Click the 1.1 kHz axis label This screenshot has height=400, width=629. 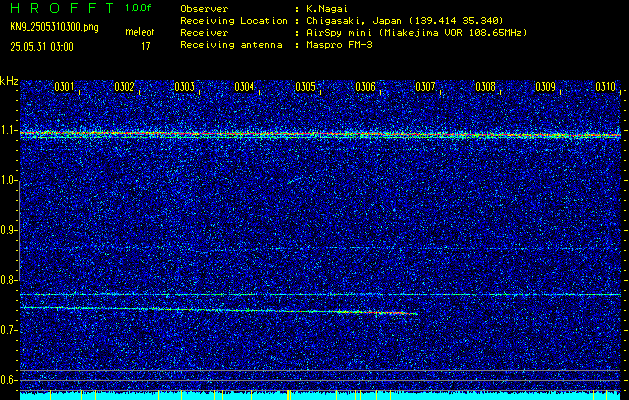[8, 130]
